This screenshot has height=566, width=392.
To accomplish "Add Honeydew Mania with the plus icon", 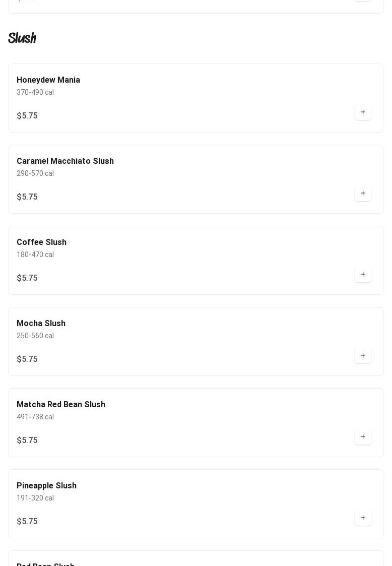I will (x=363, y=112).
